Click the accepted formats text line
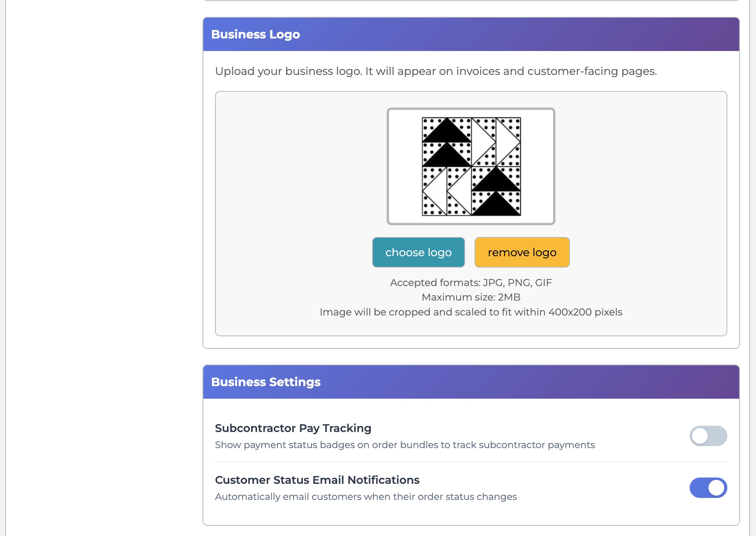 [471, 282]
